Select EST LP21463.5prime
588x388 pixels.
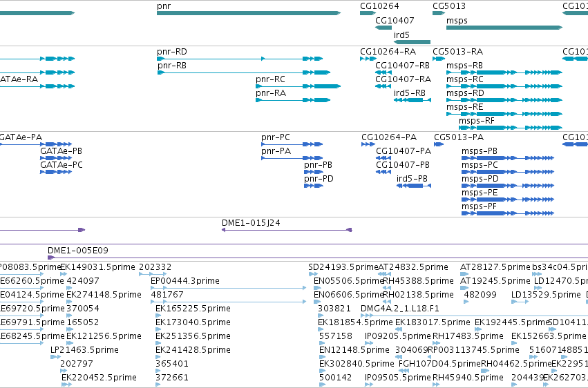pyautogui.click(x=55, y=357)
